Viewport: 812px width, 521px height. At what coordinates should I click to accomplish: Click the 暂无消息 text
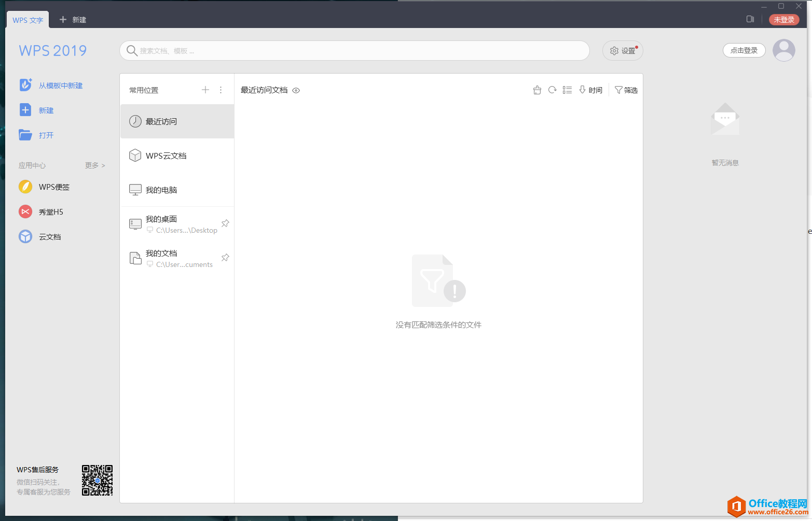pyautogui.click(x=725, y=163)
